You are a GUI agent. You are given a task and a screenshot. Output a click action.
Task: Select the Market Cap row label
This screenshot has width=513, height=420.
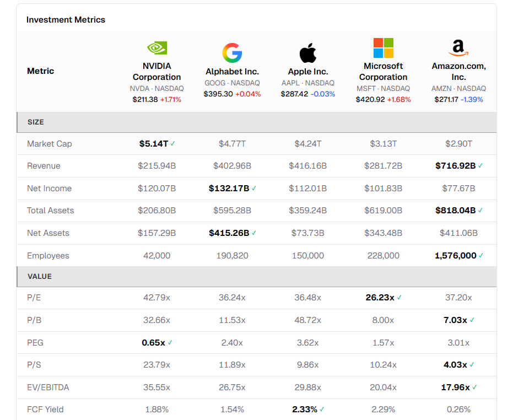pos(50,144)
